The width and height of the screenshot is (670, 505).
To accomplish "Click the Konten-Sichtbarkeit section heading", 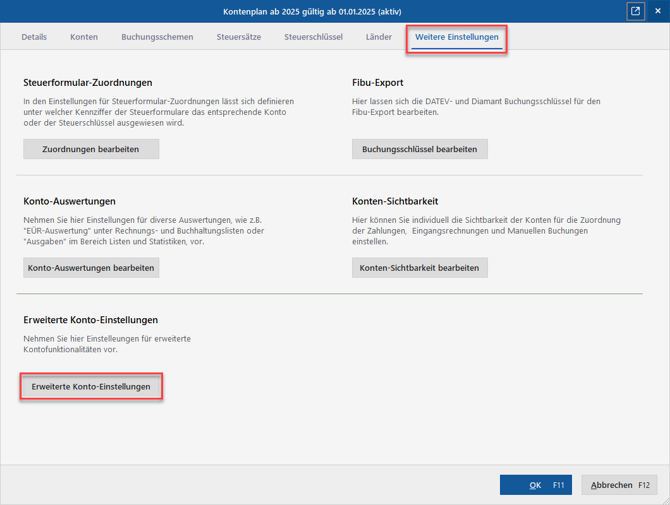I will pyautogui.click(x=395, y=201).
